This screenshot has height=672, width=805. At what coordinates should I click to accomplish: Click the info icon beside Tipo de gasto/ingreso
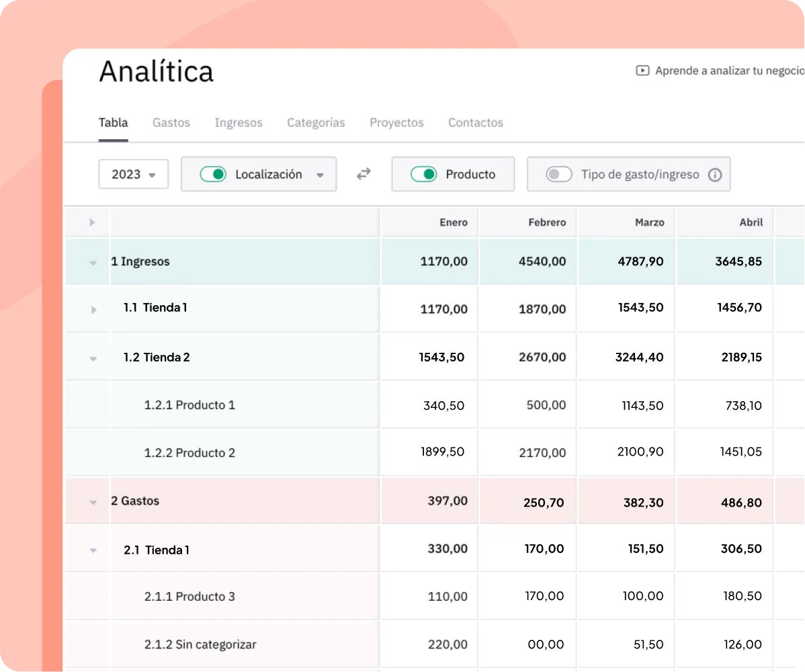pos(715,175)
